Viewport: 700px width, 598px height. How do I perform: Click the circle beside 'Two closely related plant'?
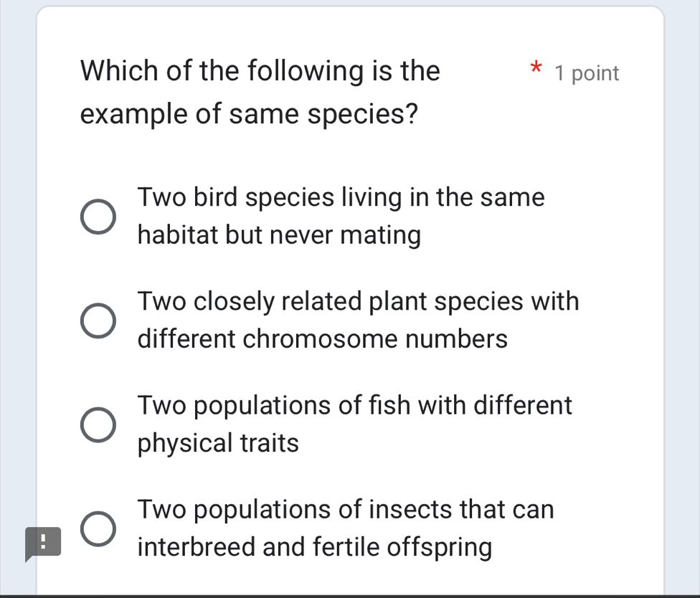(x=99, y=320)
